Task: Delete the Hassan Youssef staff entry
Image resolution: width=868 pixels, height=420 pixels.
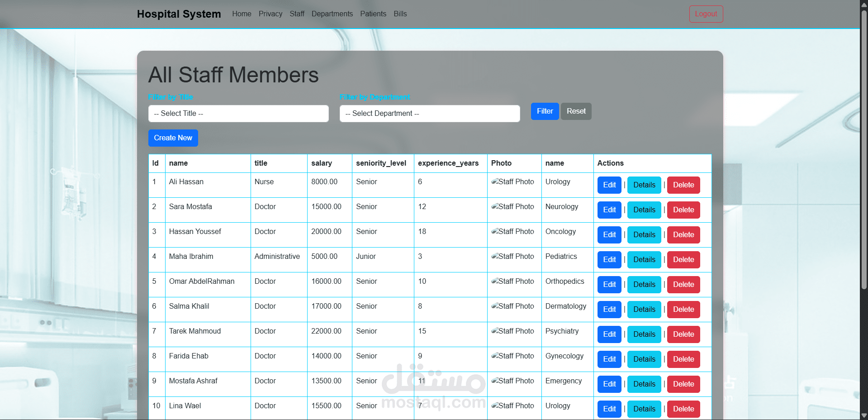Action: (683, 235)
